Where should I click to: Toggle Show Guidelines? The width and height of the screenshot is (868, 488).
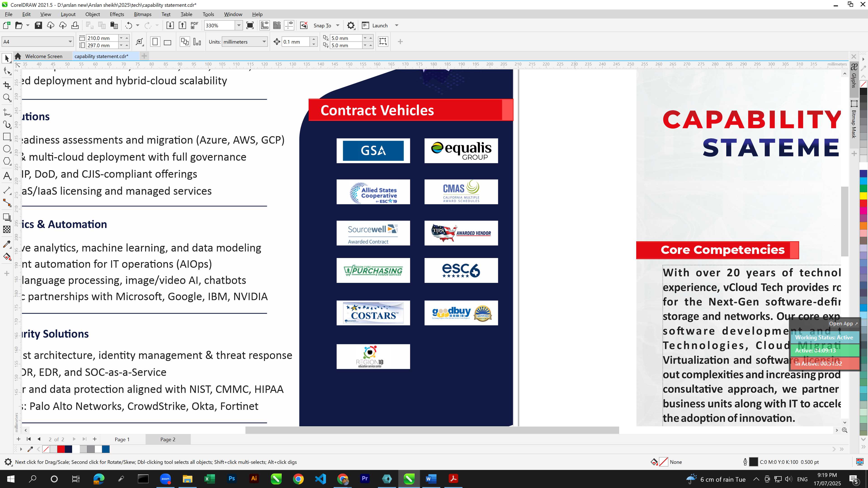(x=289, y=25)
